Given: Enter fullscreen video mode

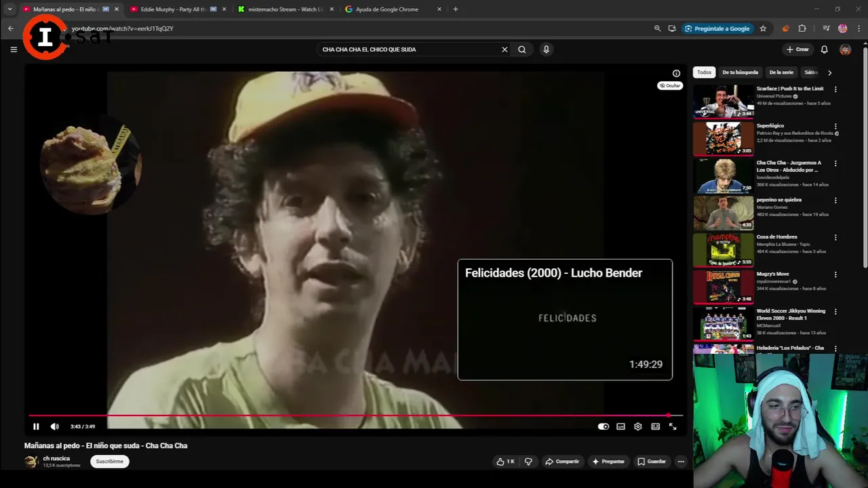Looking at the screenshot, I should (x=673, y=426).
